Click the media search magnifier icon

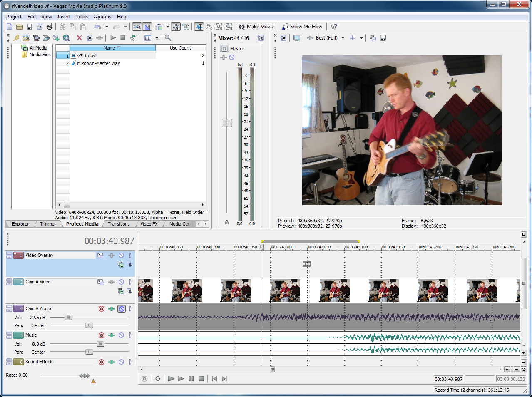tap(168, 38)
